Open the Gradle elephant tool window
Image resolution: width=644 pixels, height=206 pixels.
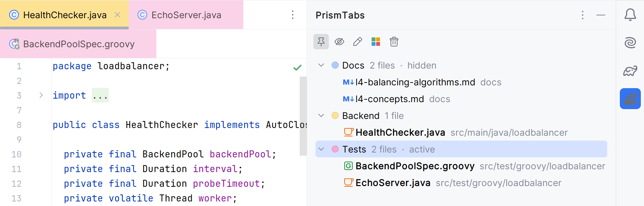pos(630,71)
